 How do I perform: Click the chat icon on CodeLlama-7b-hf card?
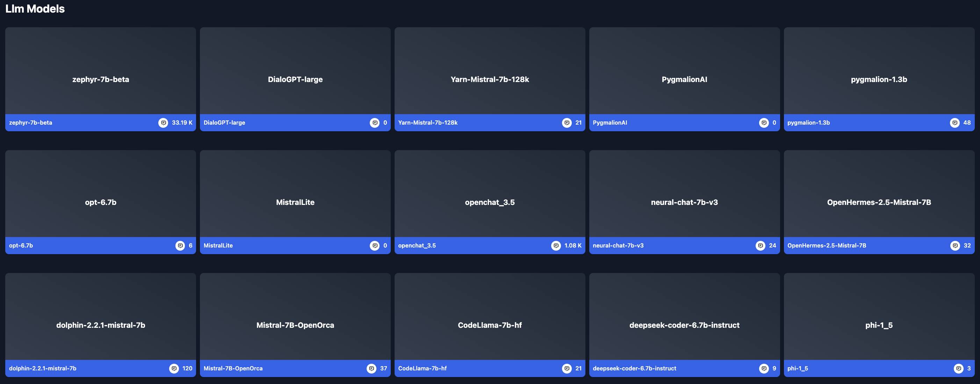click(567, 368)
